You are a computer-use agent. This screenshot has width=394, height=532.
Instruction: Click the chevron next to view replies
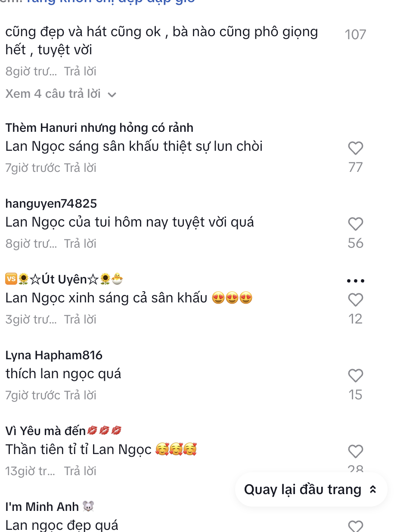click(112, 94)
